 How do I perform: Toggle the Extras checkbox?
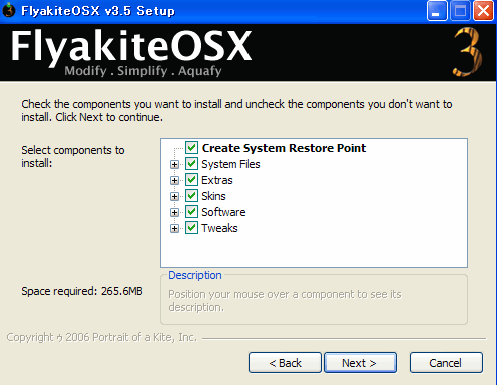pos(191,180)
